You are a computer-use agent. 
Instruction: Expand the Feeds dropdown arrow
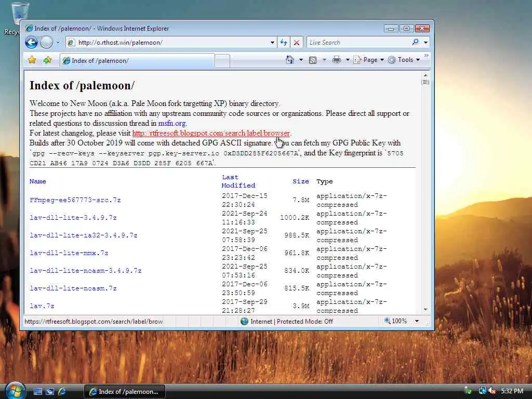pos(324,60)
